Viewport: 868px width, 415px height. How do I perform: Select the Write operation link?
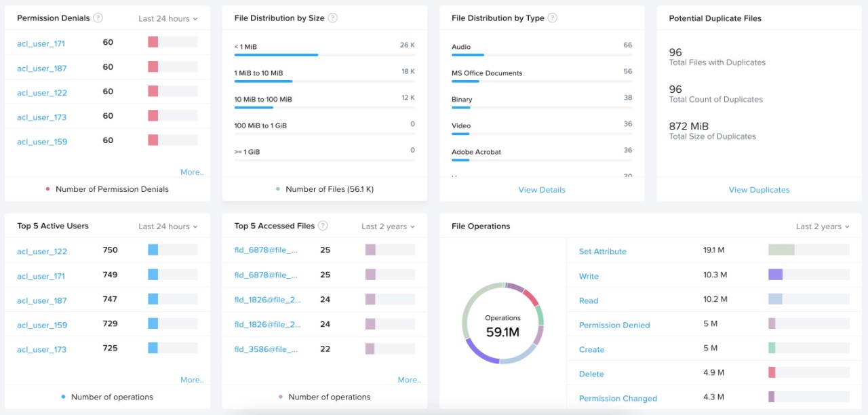pyautogui.click(x=588, y=276)
